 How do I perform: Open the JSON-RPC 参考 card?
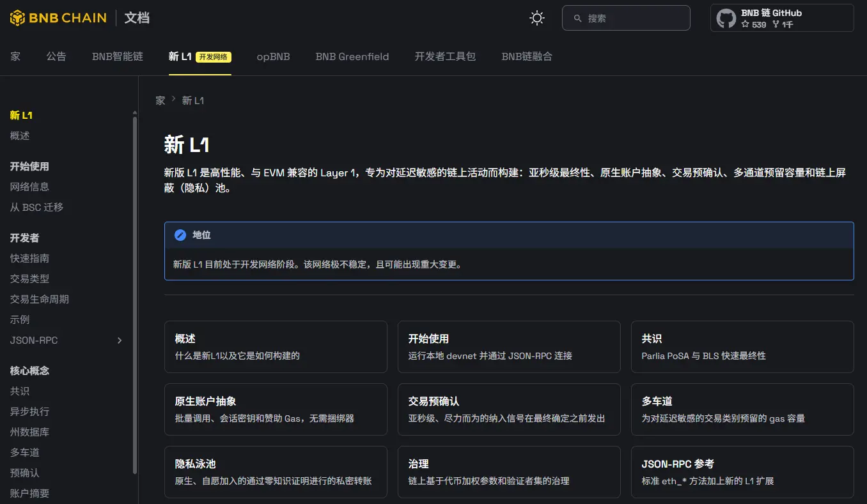(x=742, y=472)
